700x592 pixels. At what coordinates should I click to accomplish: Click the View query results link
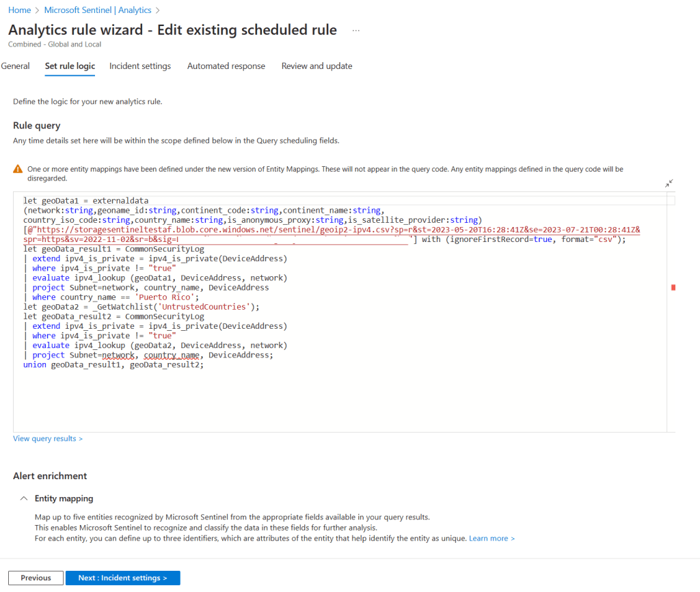[x=47, y=439]
